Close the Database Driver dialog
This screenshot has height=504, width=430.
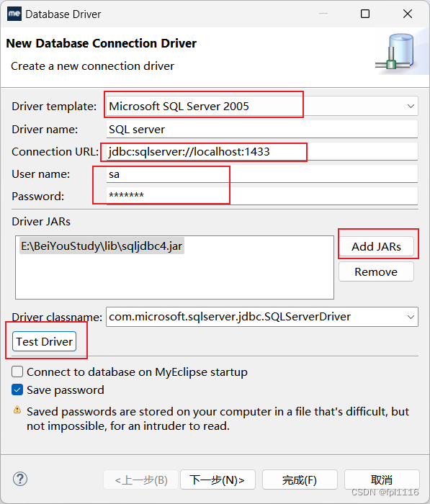(x=408, y=14)
